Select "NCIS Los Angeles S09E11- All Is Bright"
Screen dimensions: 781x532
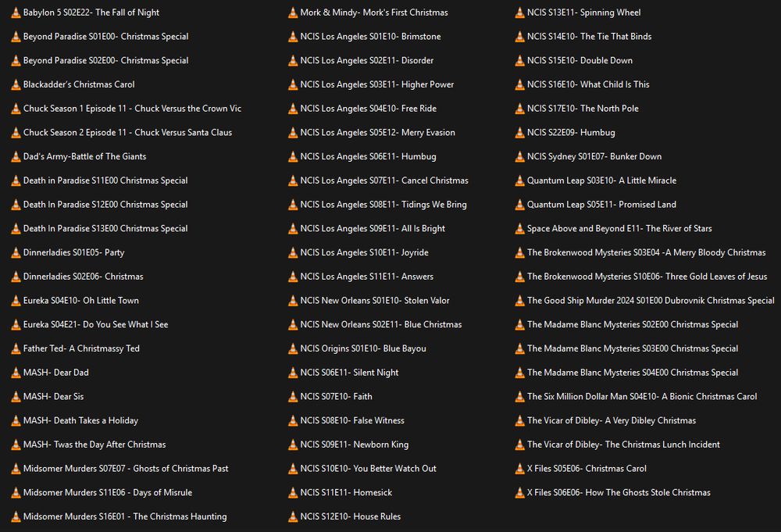(x=373, y=229)
